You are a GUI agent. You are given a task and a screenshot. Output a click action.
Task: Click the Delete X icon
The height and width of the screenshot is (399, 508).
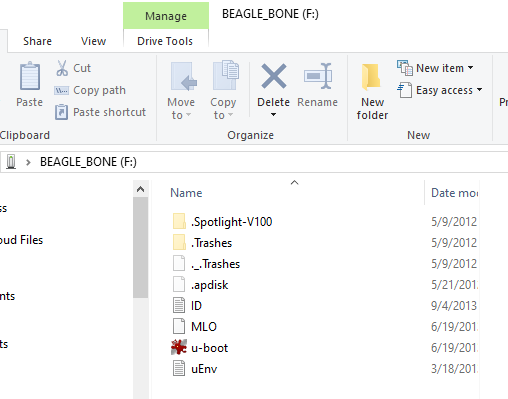tap(274, 76)
